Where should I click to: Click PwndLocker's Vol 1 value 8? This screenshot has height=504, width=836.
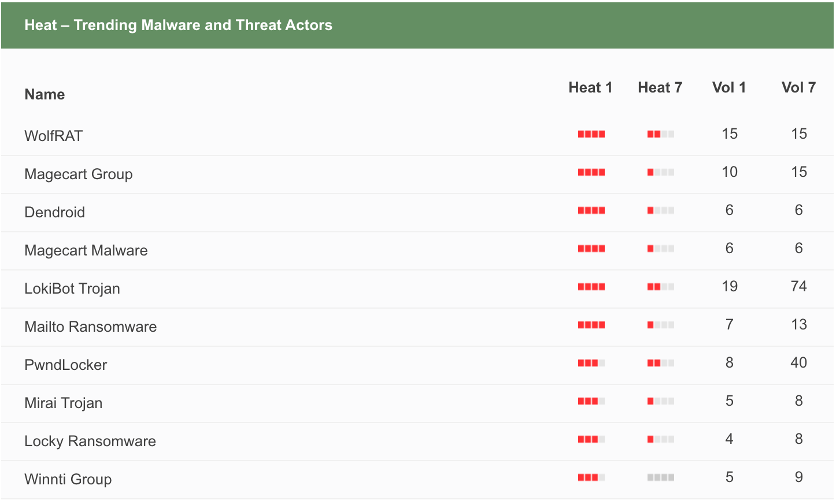tap(730, 362)
